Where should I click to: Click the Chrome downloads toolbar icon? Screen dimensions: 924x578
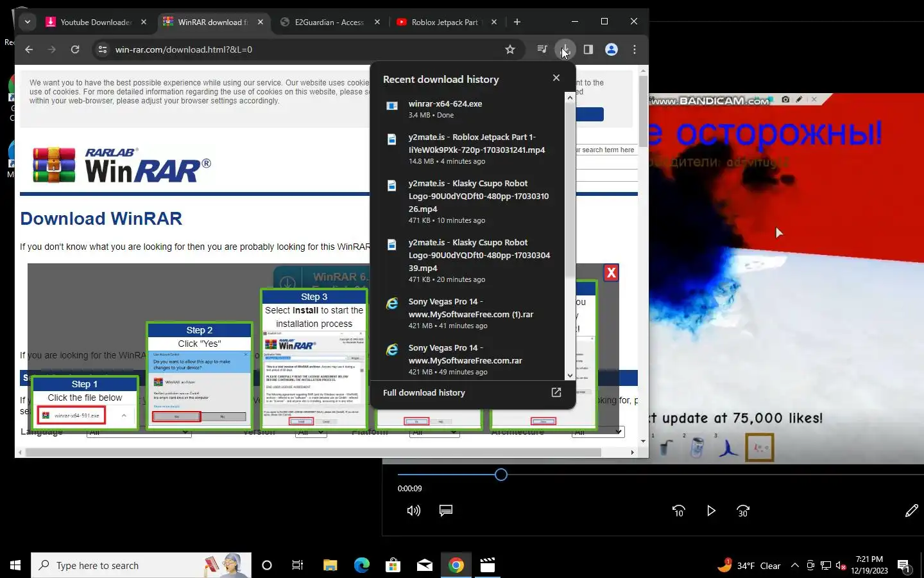[565, 49]
